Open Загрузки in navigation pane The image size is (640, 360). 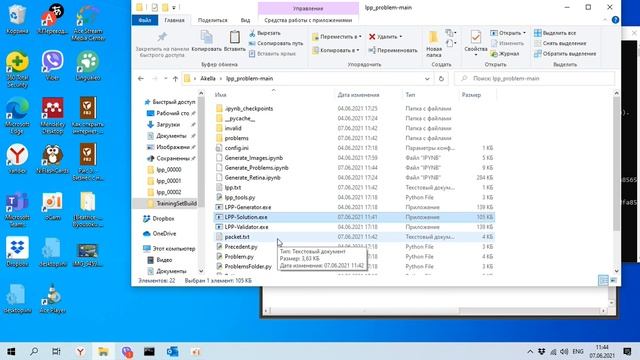click(168, 124)
